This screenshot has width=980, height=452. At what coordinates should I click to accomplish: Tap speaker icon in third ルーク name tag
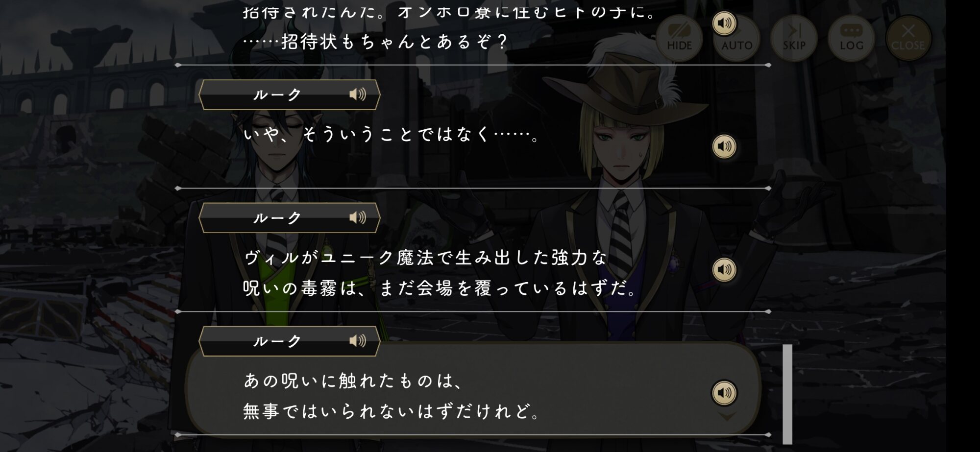coord(358,341)
